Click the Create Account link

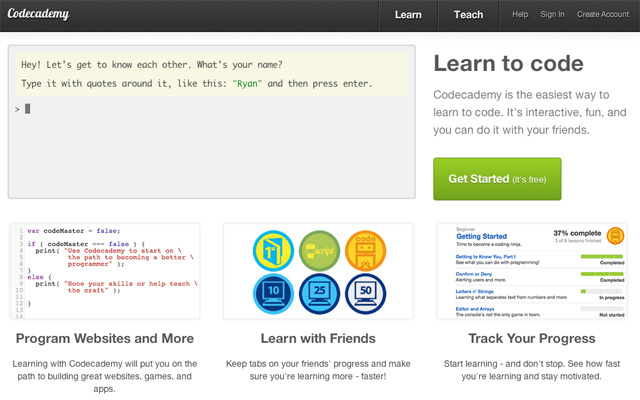(x=602, y=15)
